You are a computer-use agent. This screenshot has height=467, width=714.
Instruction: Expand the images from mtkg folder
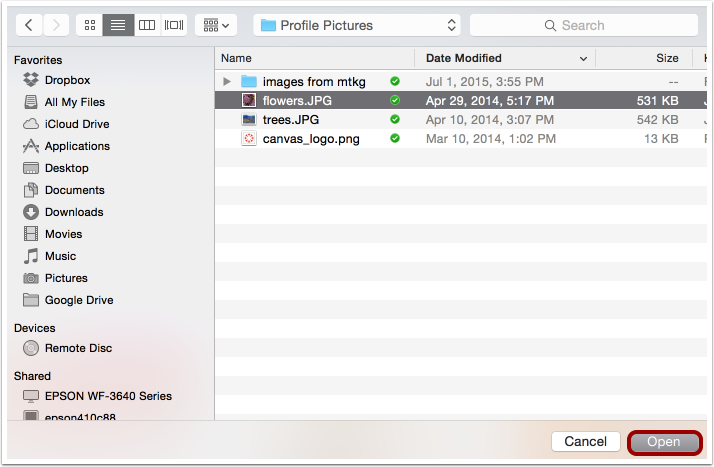[226, 81]
